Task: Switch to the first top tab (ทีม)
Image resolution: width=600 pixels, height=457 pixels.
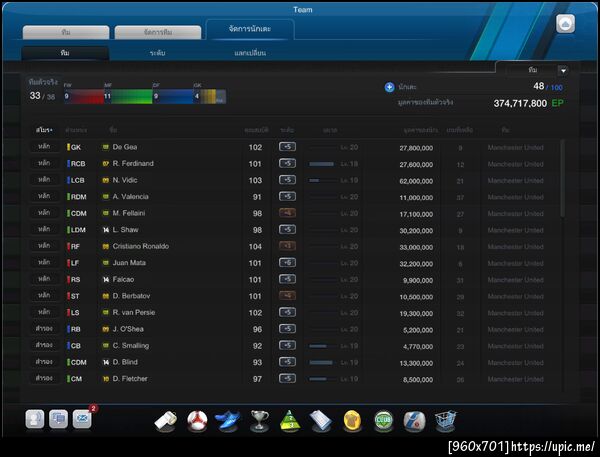Action: pyautogui.click(x=66, y=32)
